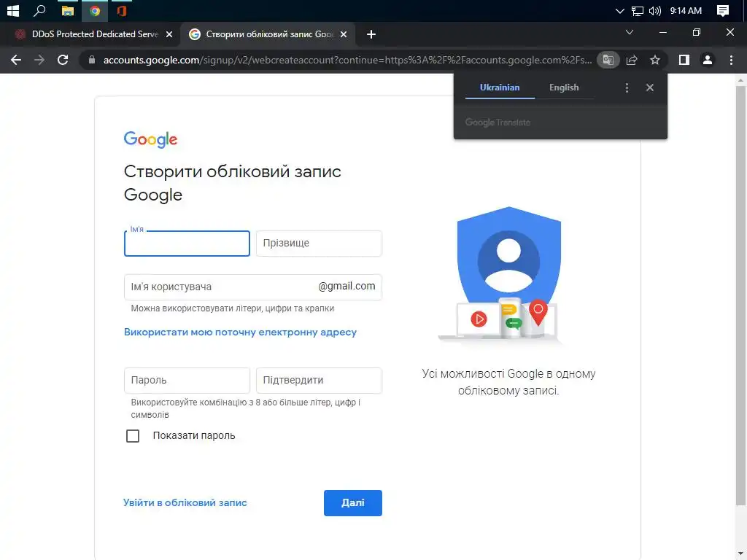Click the scrollbar down arrow

[740, 554]
